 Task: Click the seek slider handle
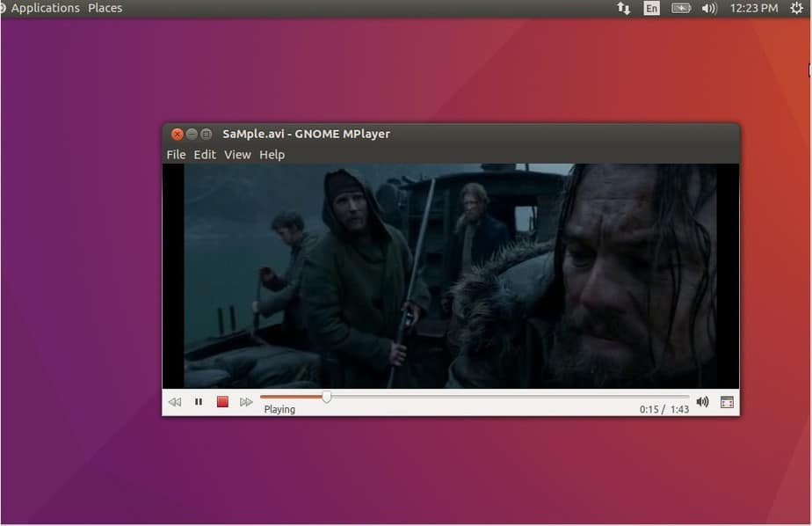[326, 397]
